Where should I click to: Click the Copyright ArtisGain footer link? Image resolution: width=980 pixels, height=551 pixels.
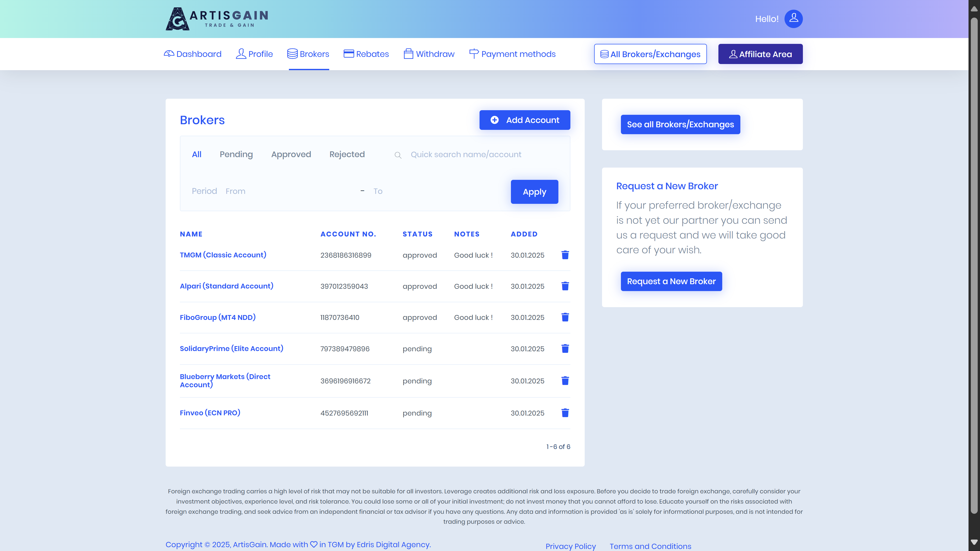pyautogui.click(x=298, y=545)
